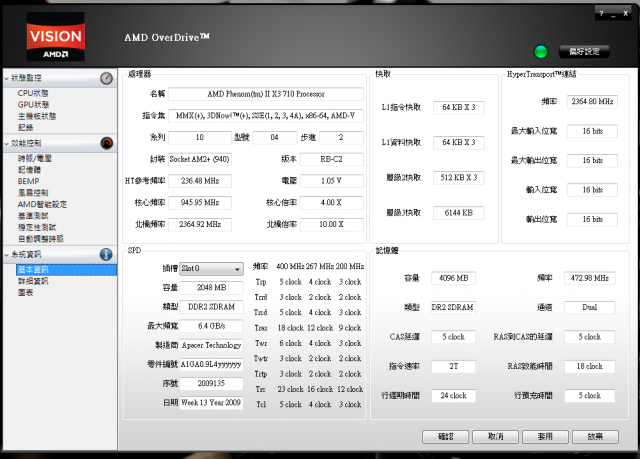The width and height of the screenshot is (640, 459).
Task: Open 風扇控制 in the sidebar
Action: pyautogui.click(x=33, y=193)
